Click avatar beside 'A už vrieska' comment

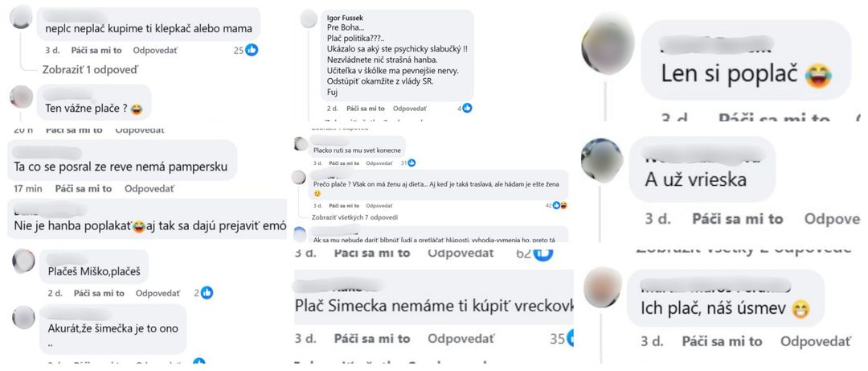602,161
